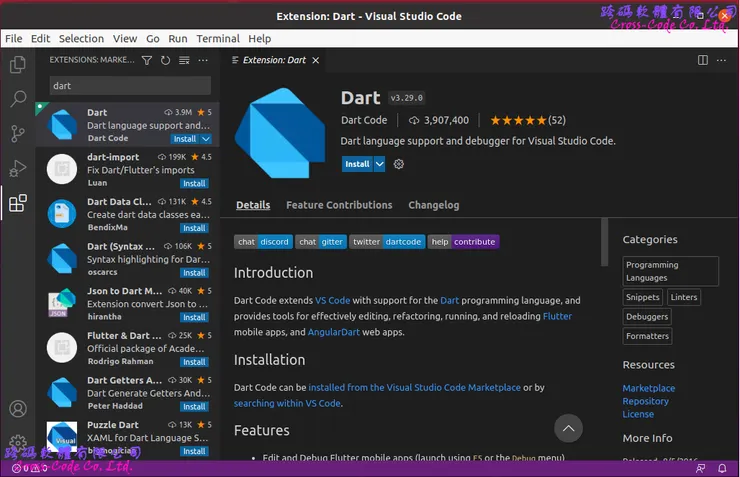Viewport: 740px width, 477px height.
Task: Open the Source Control view
Action: click(17, 133)
